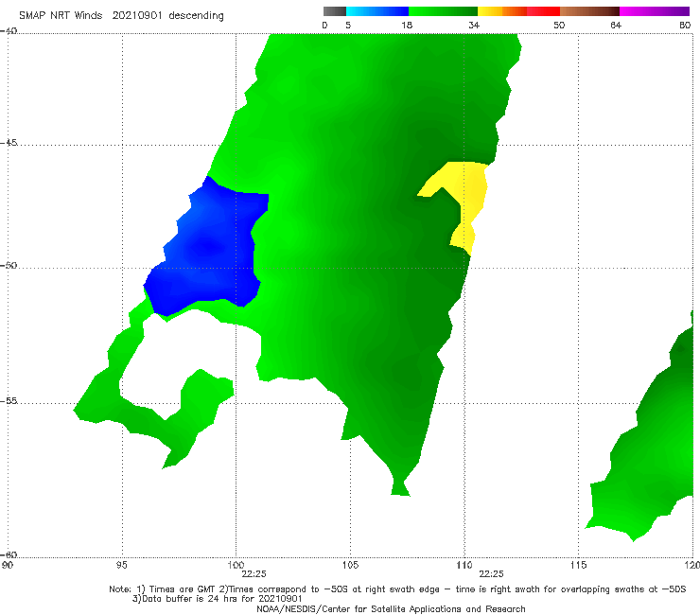
Task: Click the blue segment of the wind color bar
Action: click(377, 11)
